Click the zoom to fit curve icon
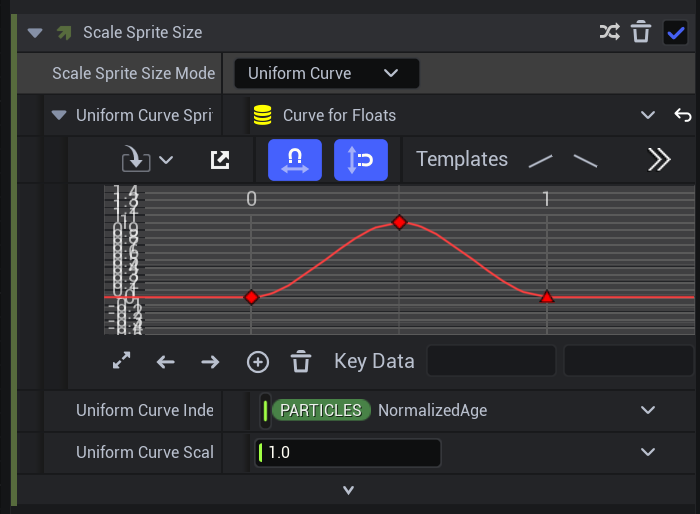This screenshot has width=700, height=514. pos(122,361)
